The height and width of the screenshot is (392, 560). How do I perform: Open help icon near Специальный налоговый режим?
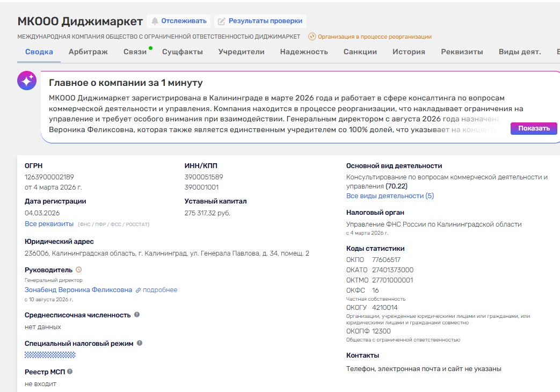pos(139,343)
